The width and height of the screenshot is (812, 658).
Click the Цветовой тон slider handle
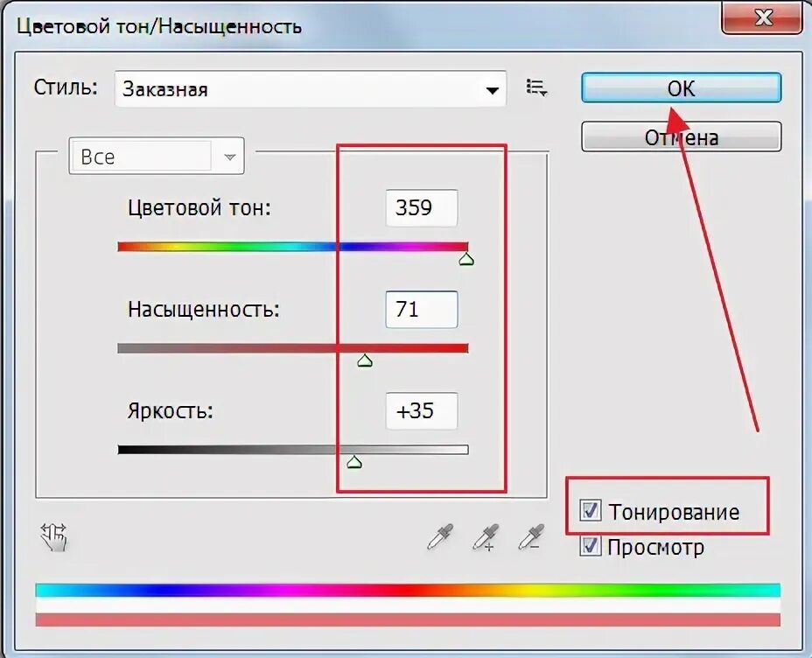coord(466,259)
